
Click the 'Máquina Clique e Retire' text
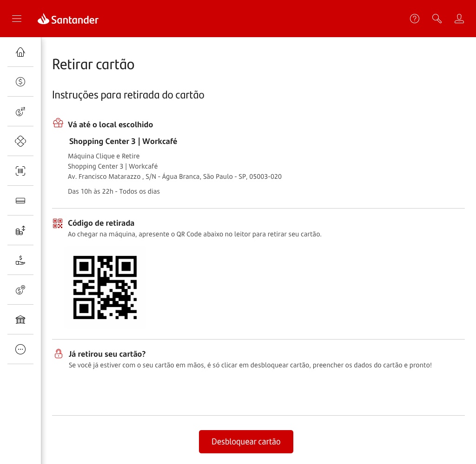pos(104,156)
